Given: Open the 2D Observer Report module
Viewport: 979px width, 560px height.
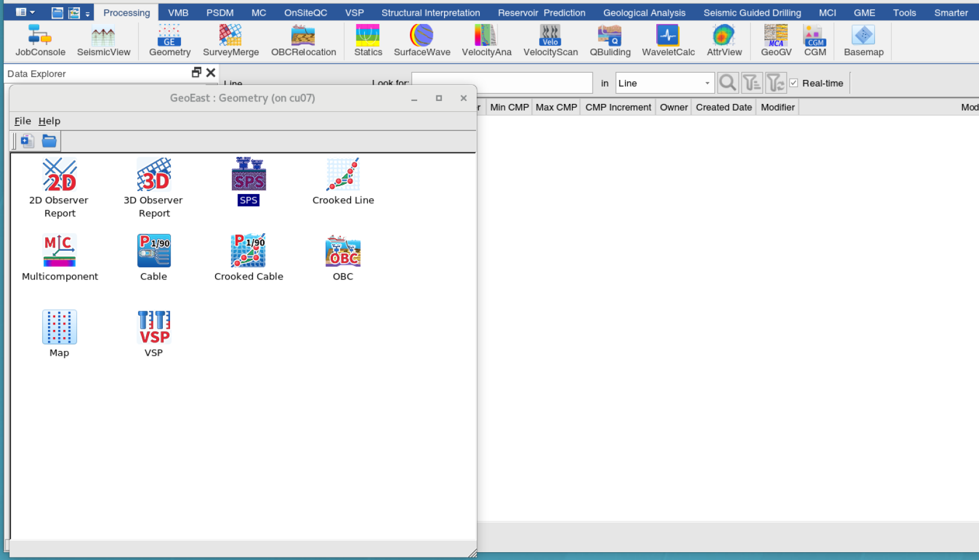Looking at the screenshot, I should 59,175.
